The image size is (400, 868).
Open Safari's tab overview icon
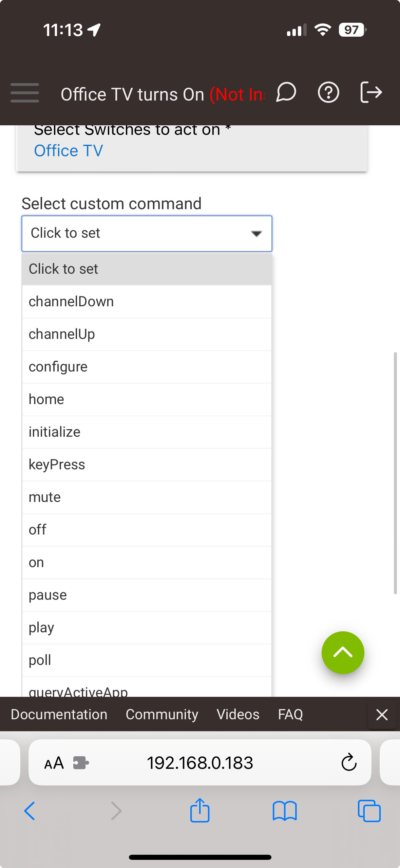[x=369, y=811]
